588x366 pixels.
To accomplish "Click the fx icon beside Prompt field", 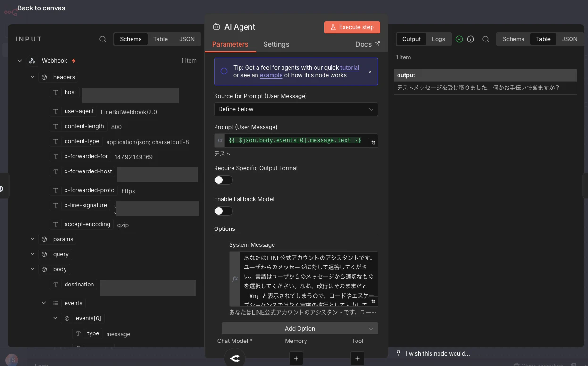I will [x=220, y=140].
